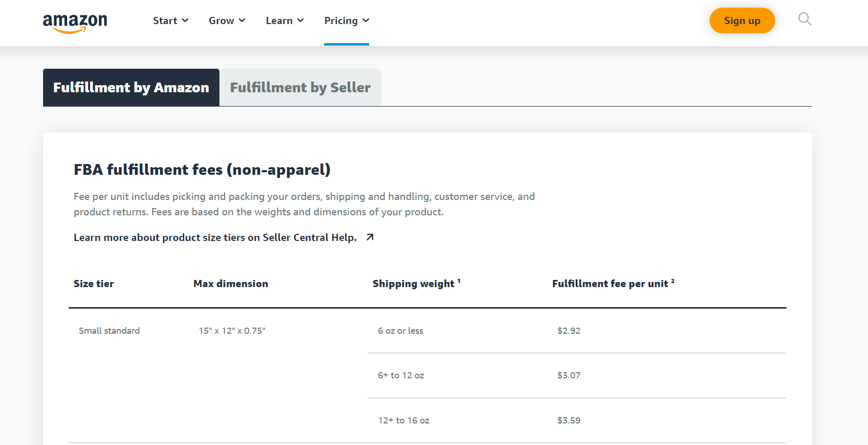
Task: Click footnote 1 next to Shipping weight
Action: (459, 281)
